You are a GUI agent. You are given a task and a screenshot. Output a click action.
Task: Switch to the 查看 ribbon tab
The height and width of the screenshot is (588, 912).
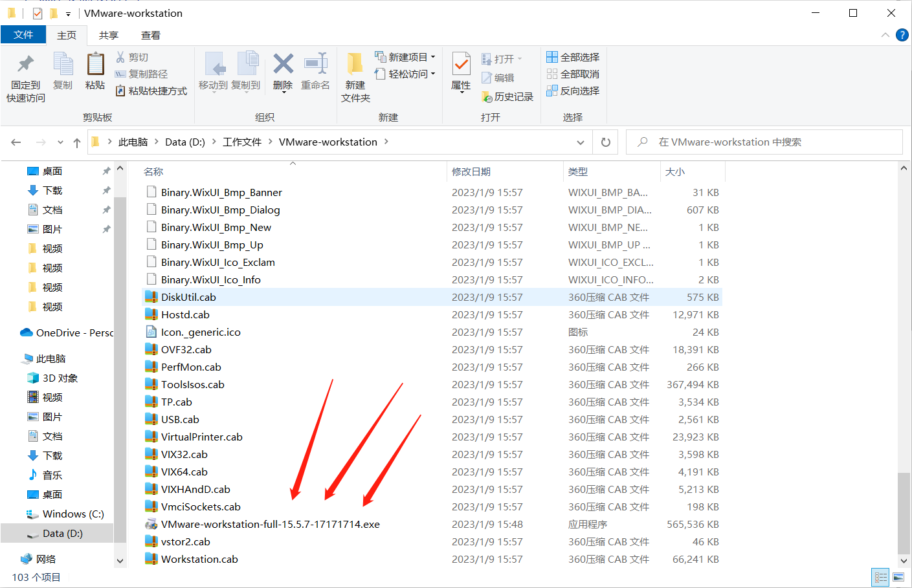tap(151, 36)
